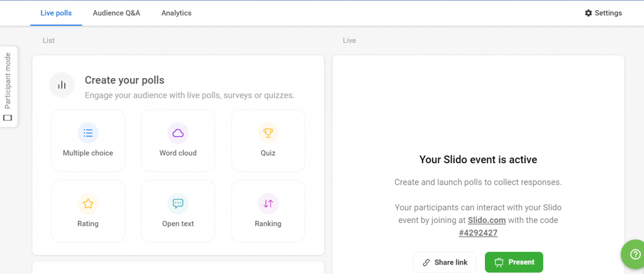Click the Word cloud icon
The height and width of the screenshot is (274, 644).
178,133
